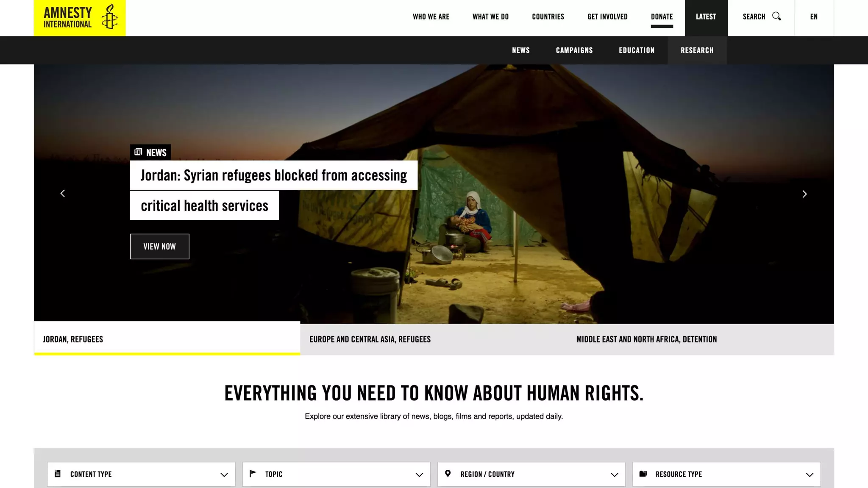The height and width of the screenshot is (488, 868).
Task: Expand the Region / Country dropdown
Action: pyautogui.click(x=531, y=474)
